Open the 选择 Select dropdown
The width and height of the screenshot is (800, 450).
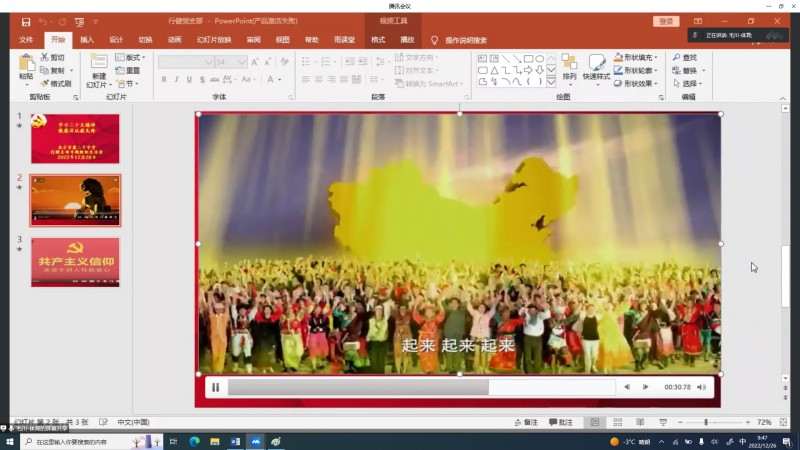coord(688,83)
